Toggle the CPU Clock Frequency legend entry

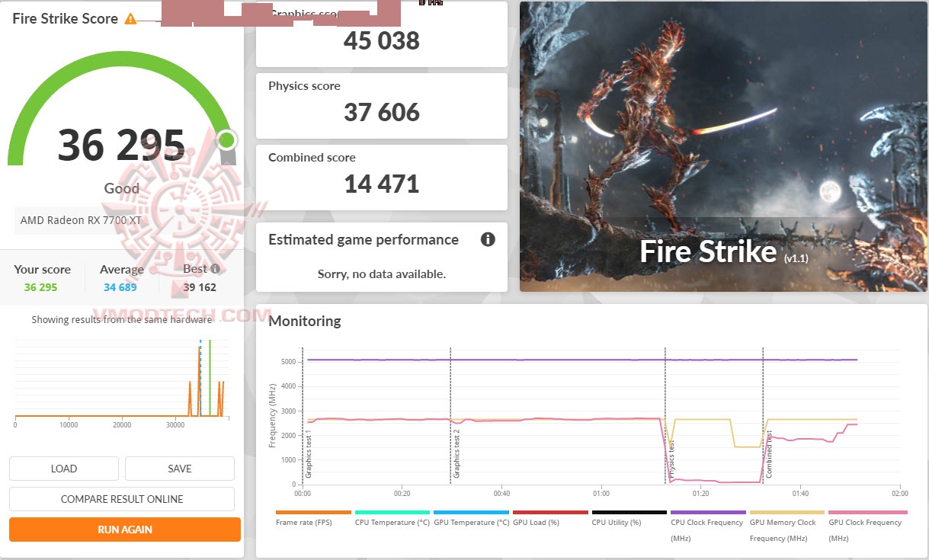point(708,526)
